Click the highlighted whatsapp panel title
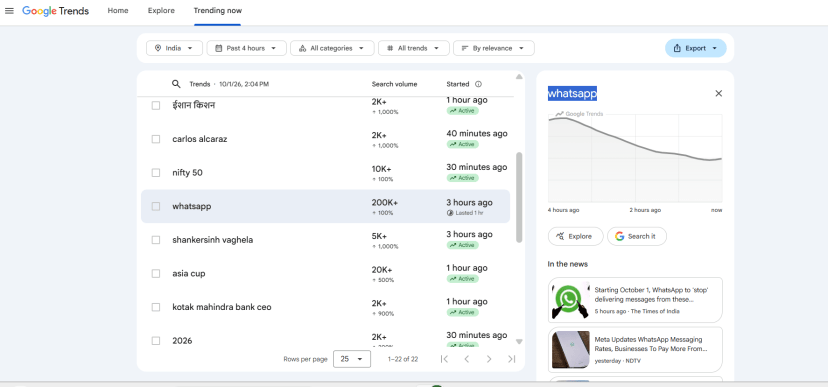Image resolution: width=828 pixels, height=387 pixels. pos(572,93)
